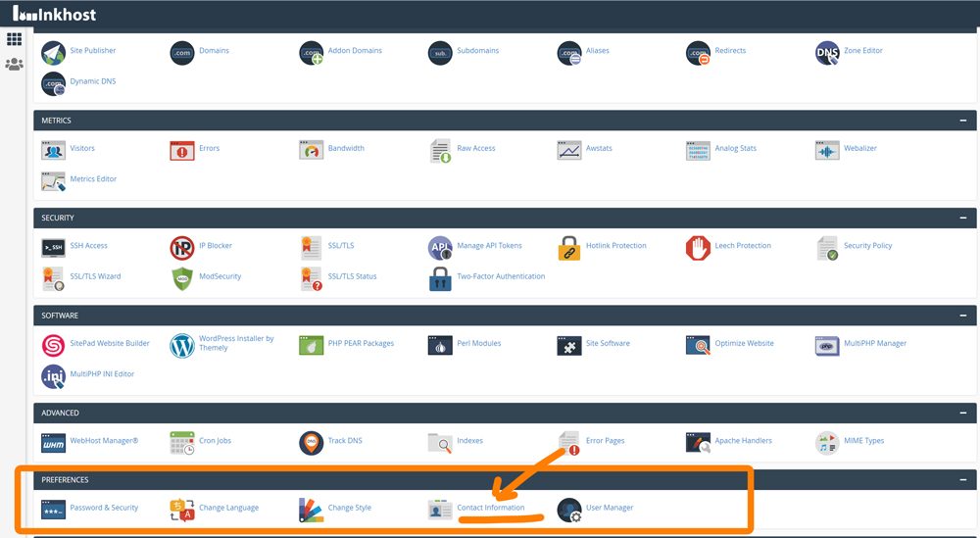Click the Optimize Website link
This screenshot has height=538, width=980.
click(744, 343)
